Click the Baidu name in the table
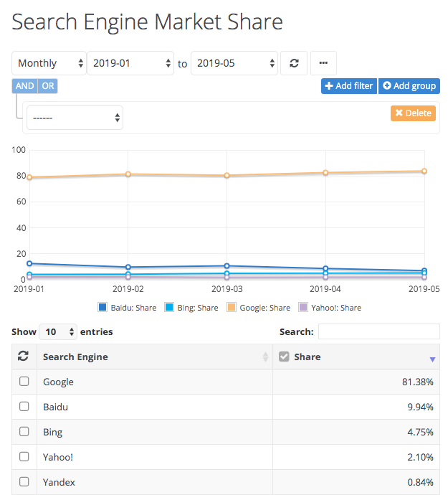Image resolution: width=448 pixels, height=495 pixels. point(55,407)
